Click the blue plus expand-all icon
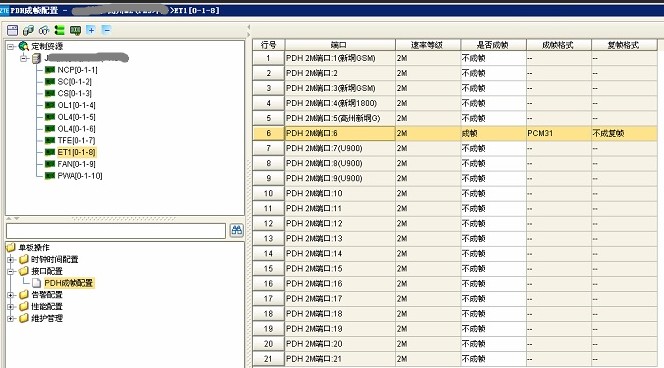 (x=91, y=30)
